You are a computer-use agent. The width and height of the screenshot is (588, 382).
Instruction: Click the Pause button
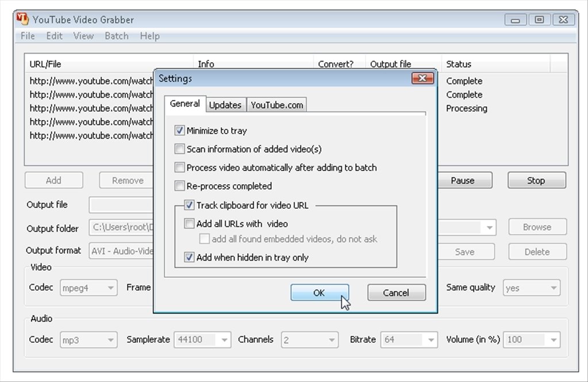click(464, 181)
